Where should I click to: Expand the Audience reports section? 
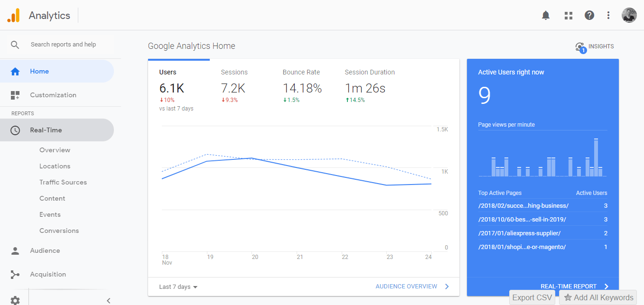(x=57, y=251)
